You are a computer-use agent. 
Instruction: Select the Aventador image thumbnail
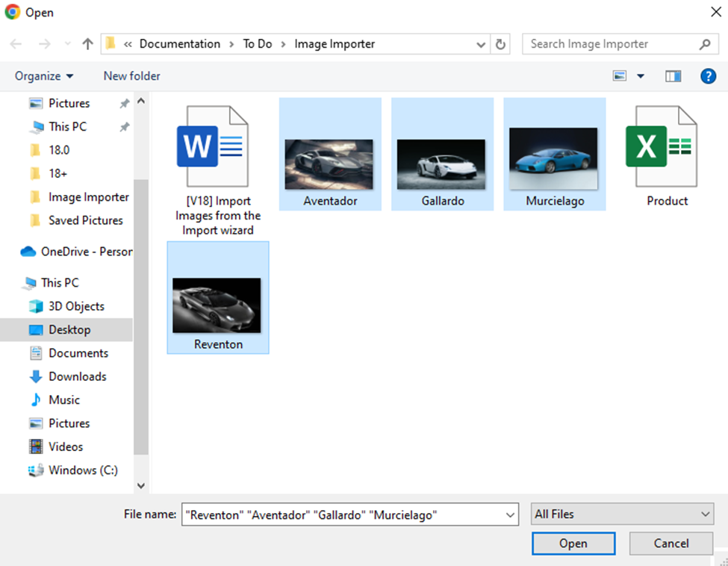tap(330, 154)
